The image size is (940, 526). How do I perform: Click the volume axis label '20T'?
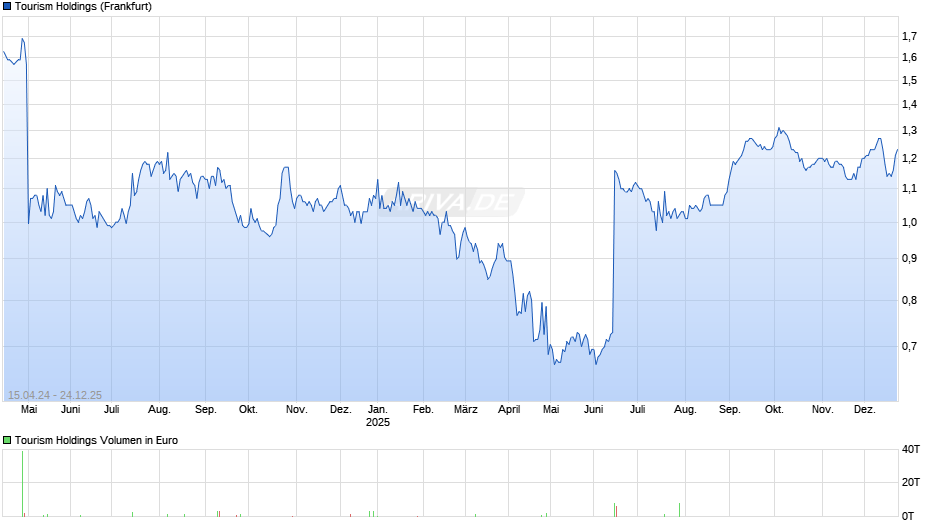(x=911, y=482)
